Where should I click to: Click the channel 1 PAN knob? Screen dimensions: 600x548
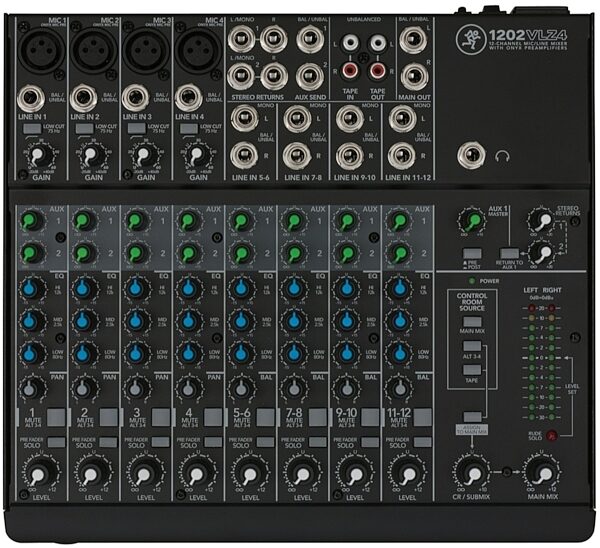pyautogui.click(x=31, y=389)
